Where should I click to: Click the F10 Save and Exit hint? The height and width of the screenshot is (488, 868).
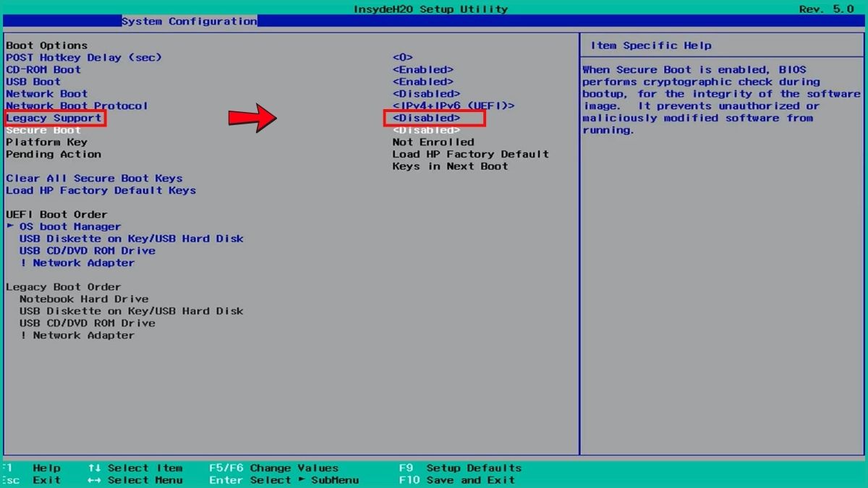[457, 480]
